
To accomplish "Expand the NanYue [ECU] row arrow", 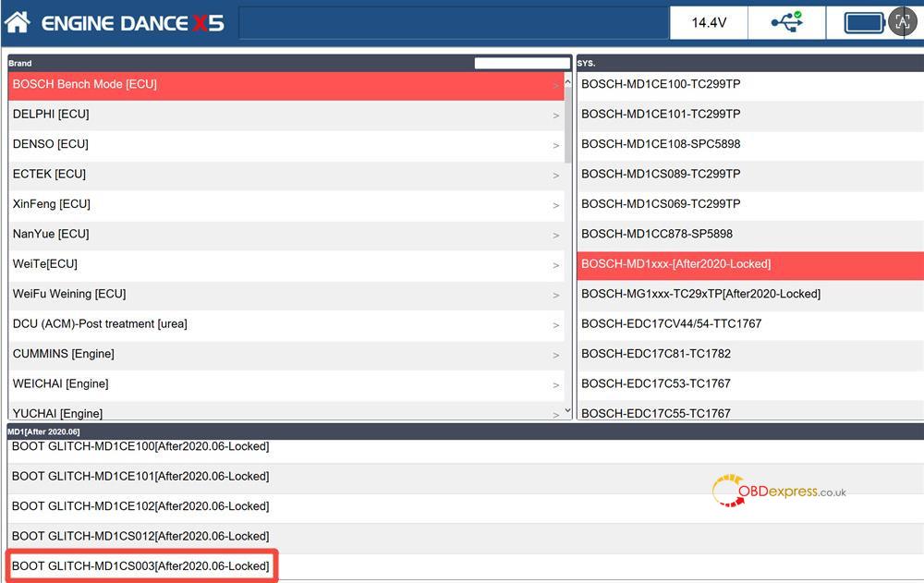I will (x=555, y=236).
